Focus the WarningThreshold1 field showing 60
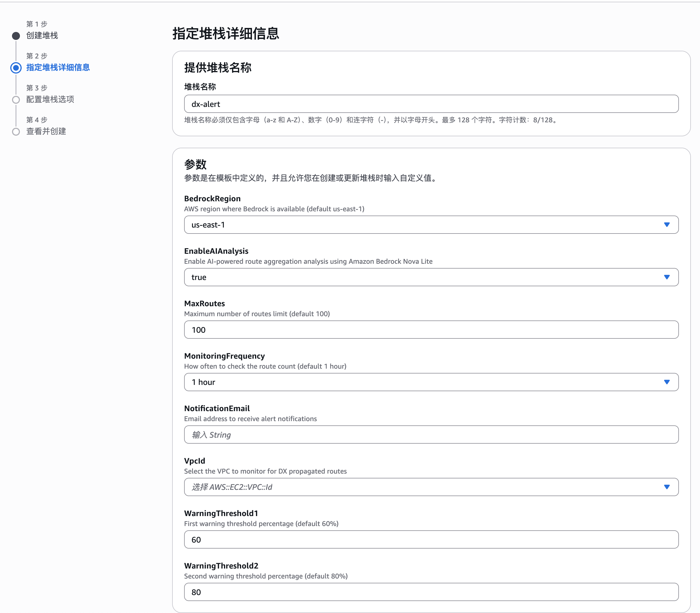The height and width of the screenshot is (613, 700). (x=431, y=540)
